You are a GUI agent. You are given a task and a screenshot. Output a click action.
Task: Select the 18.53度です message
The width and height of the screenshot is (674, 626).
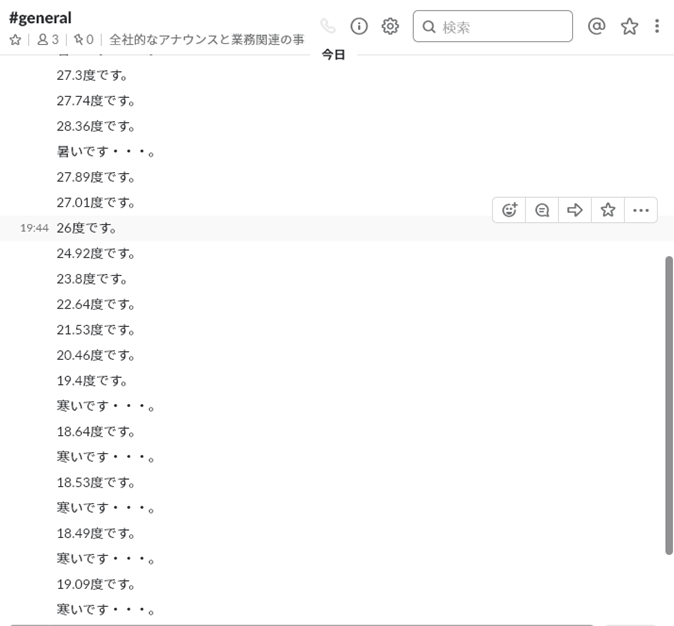pyautogui.click(x=96, y=482)
